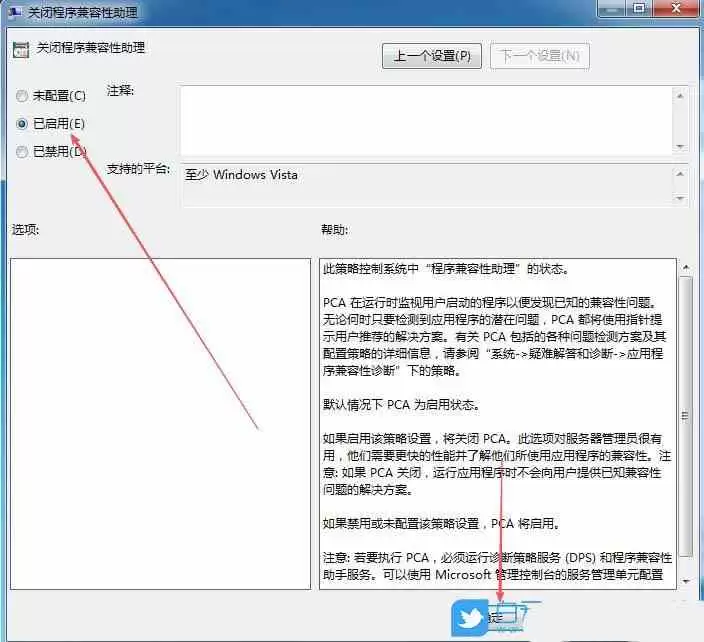Click the help paragraph starting 如果启用该策略设置
Screen dimensions: 704x642
pos(497,464)
